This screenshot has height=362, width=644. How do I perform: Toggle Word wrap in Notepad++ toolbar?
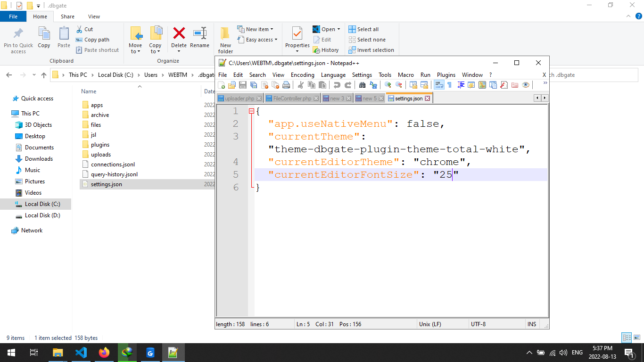439,85
